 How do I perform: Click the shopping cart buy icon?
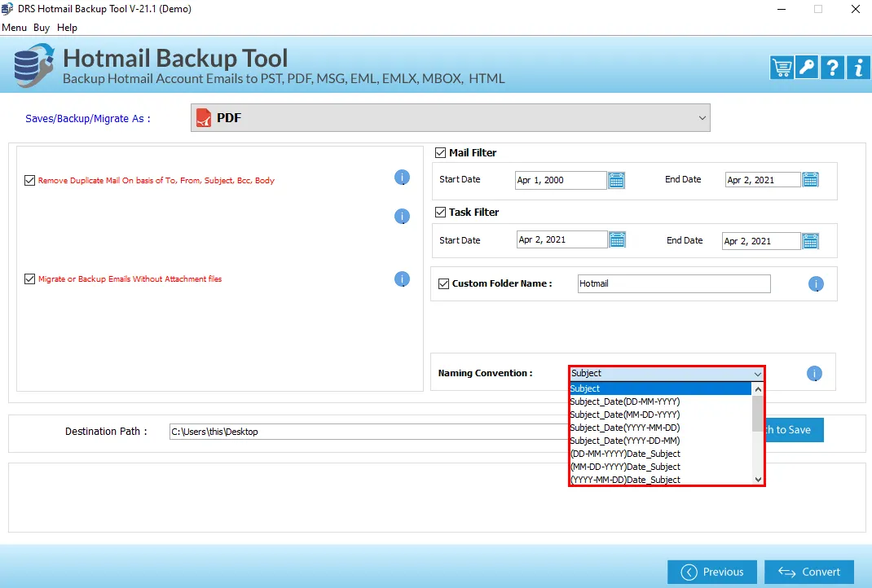[782, 68]
